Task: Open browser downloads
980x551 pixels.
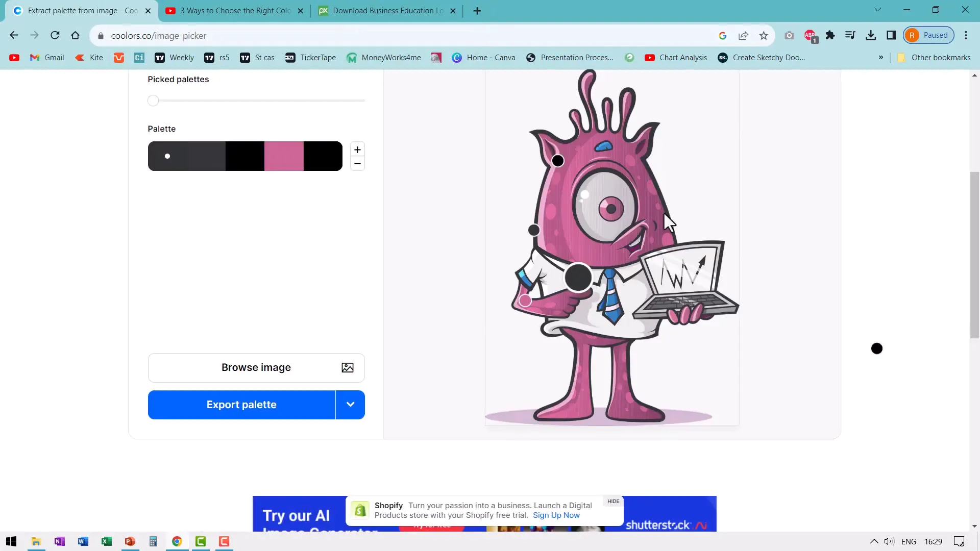Action: tap(871, 35)
